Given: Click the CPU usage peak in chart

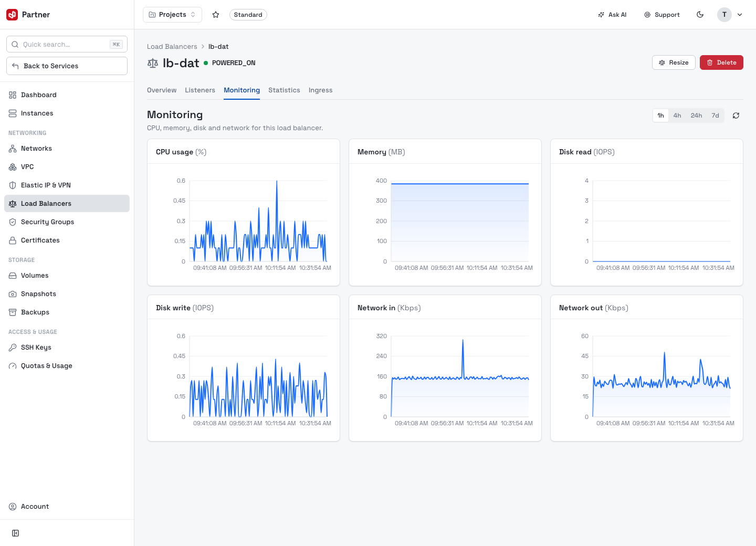Looking at the screenshot, I should 277,181.
